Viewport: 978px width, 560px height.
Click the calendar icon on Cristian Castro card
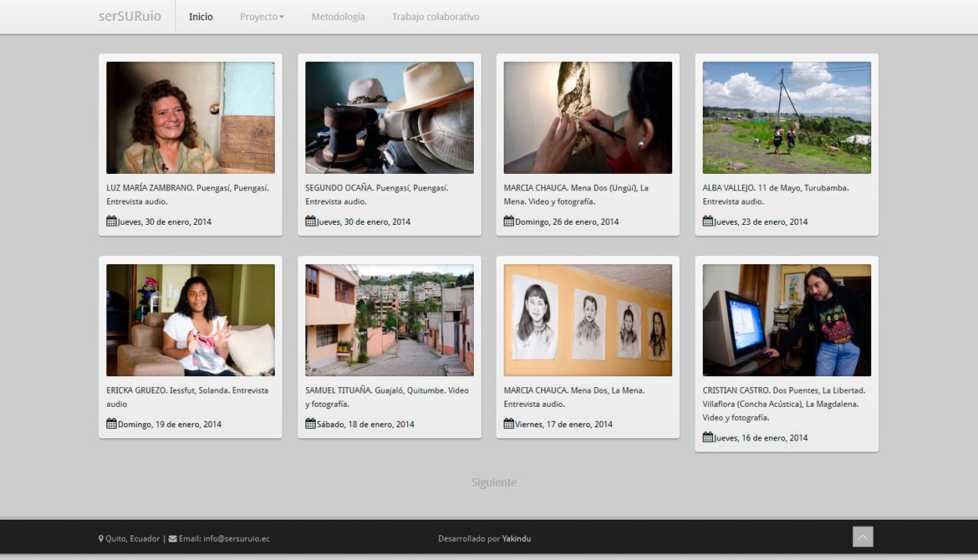(x=708, y=437)
